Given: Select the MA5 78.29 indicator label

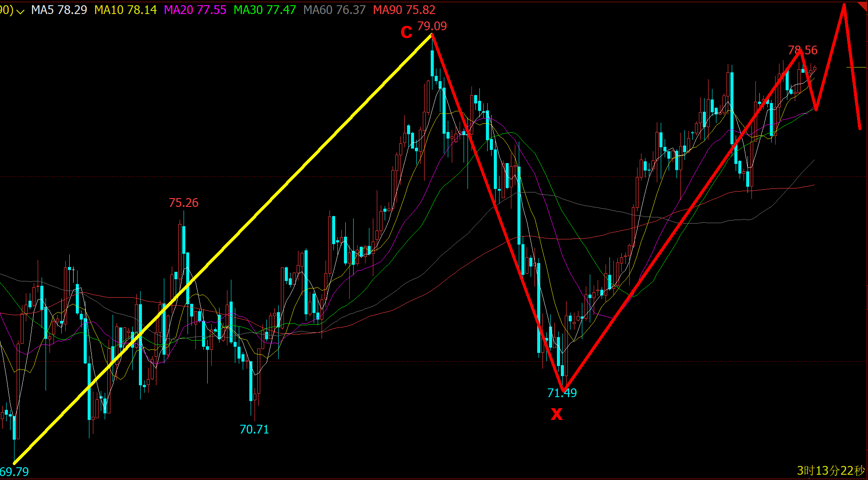Looking at the screenshot, I should pos(59,10).
